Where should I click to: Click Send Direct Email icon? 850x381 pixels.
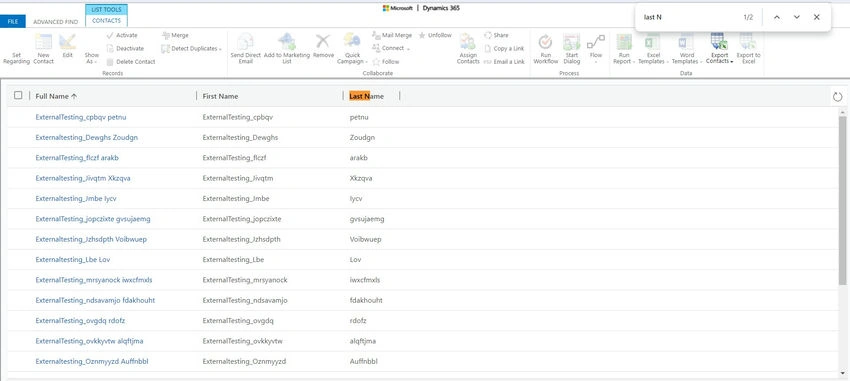tap(246, 41)
